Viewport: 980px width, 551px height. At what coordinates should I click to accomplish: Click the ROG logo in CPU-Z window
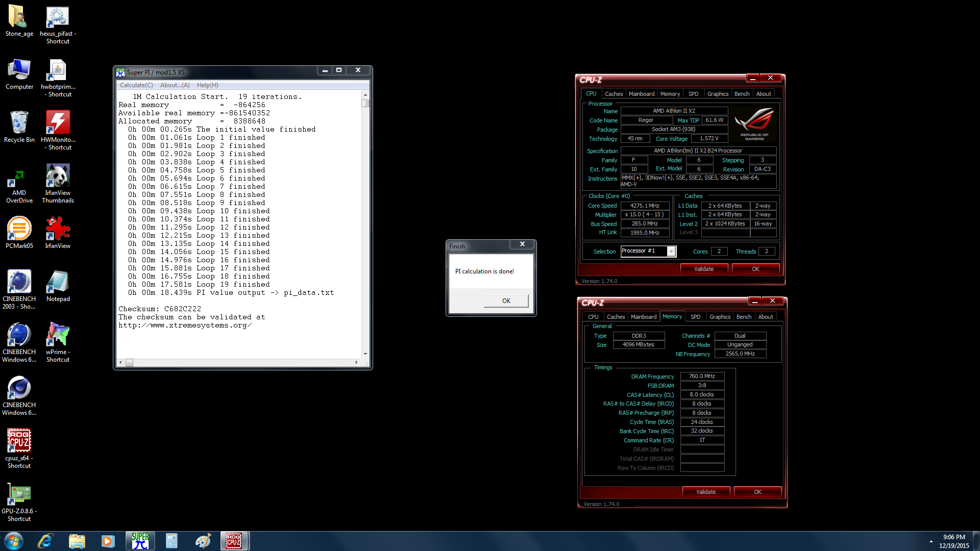(x=754, y=123)
